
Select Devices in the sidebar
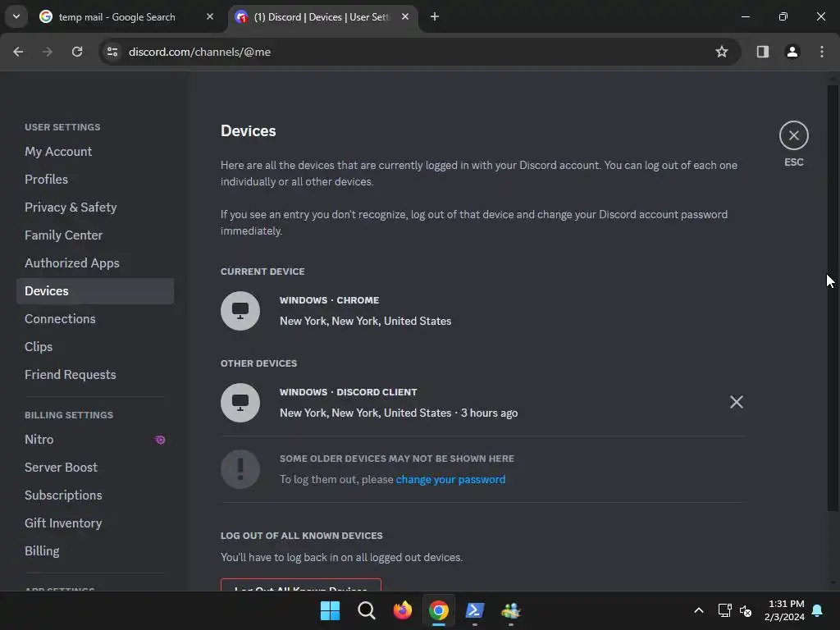pos(95,291)
